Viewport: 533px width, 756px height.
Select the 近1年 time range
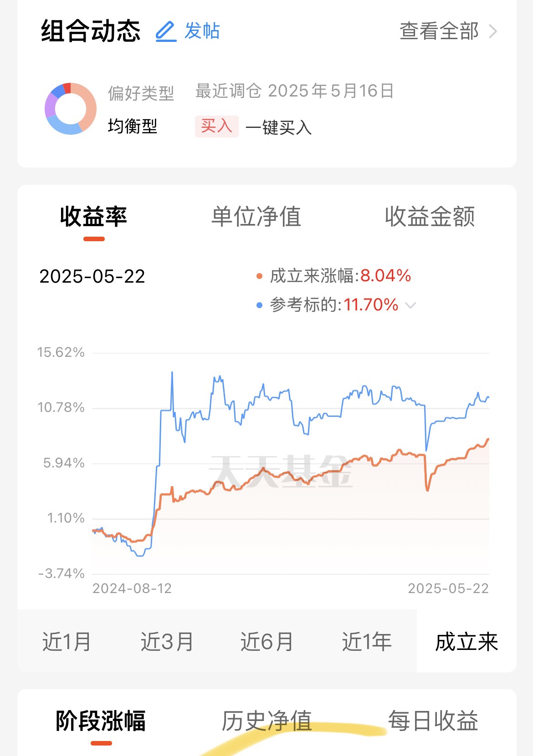pos(367,642)
